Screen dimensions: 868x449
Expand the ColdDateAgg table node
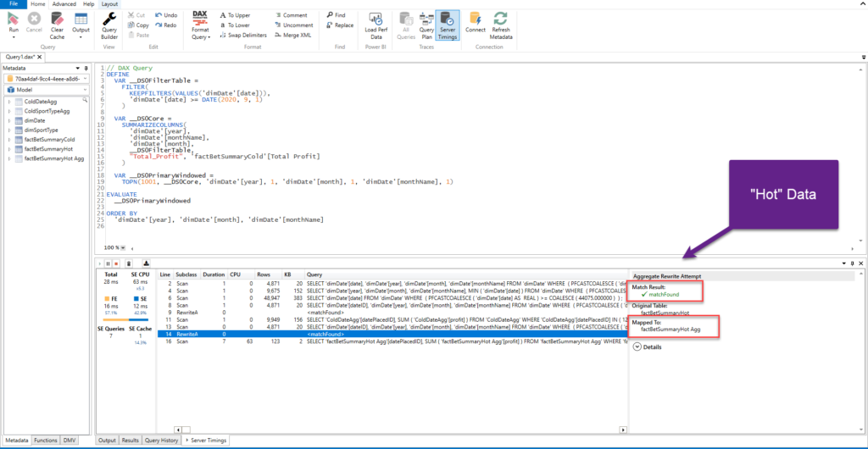8,102
